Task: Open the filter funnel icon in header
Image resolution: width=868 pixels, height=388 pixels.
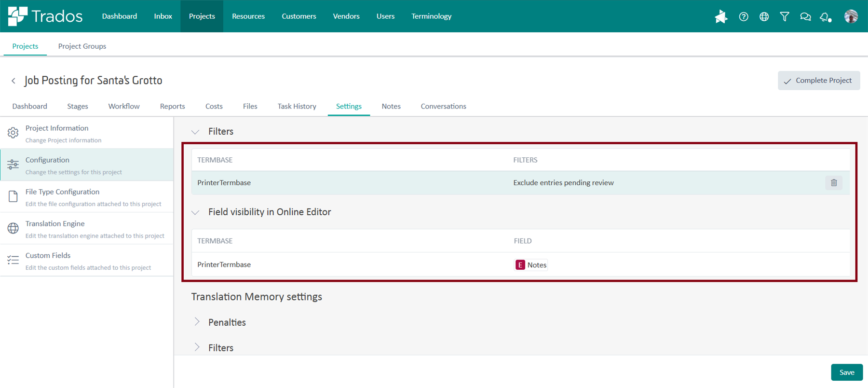Action: [785, 16]
